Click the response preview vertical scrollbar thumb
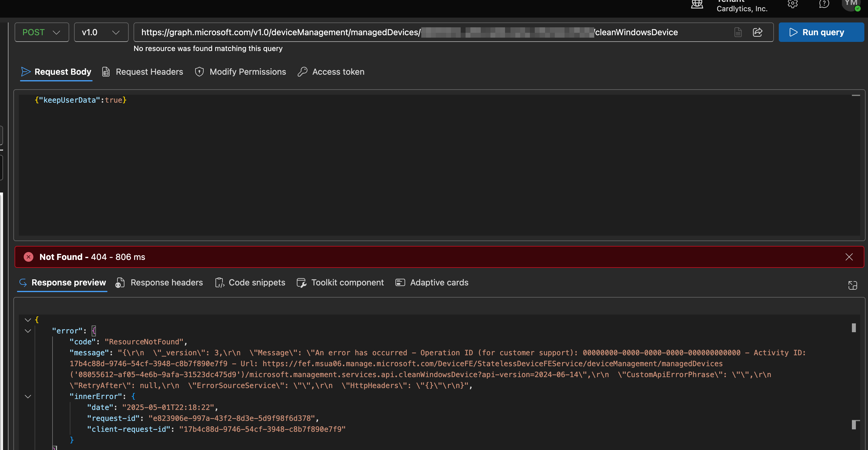 (853, 328)
